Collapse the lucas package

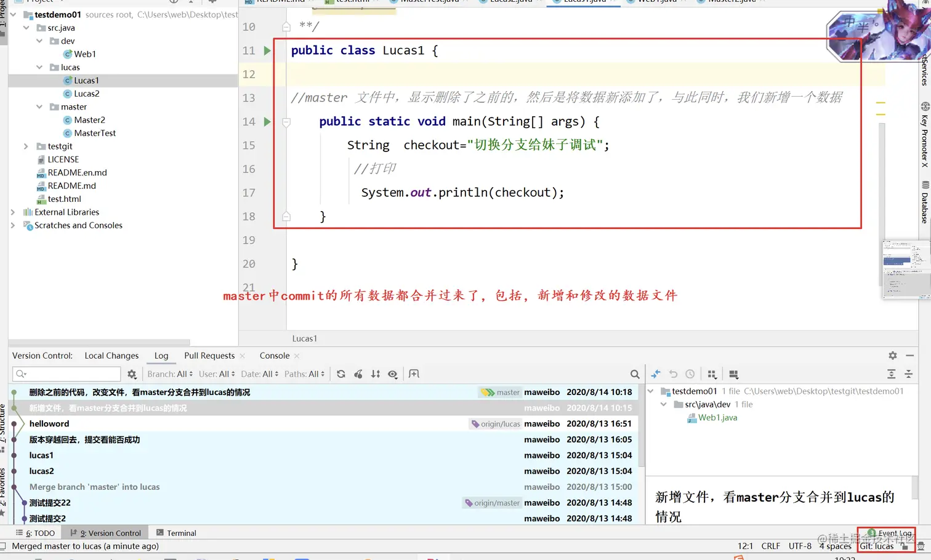tap(39, 67)
